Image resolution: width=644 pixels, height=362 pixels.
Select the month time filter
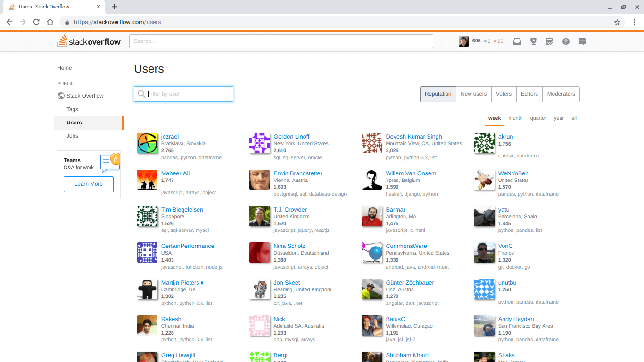515,118
